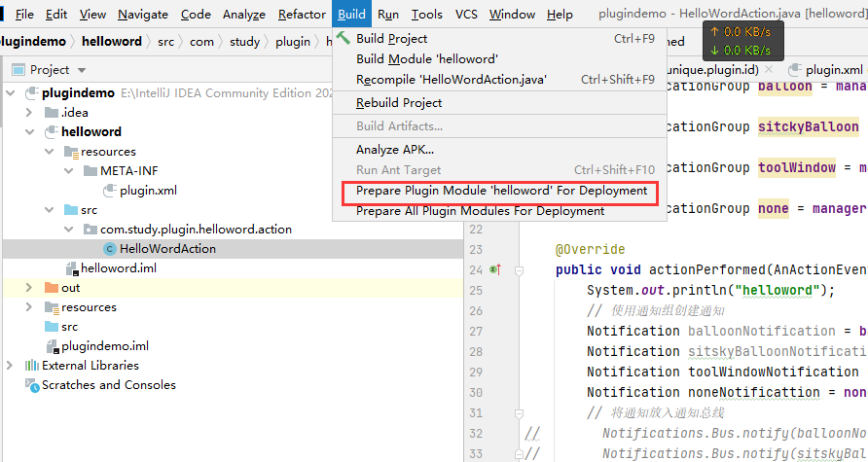
Task: Open the Refactor menu
Action: click(302, 14)
